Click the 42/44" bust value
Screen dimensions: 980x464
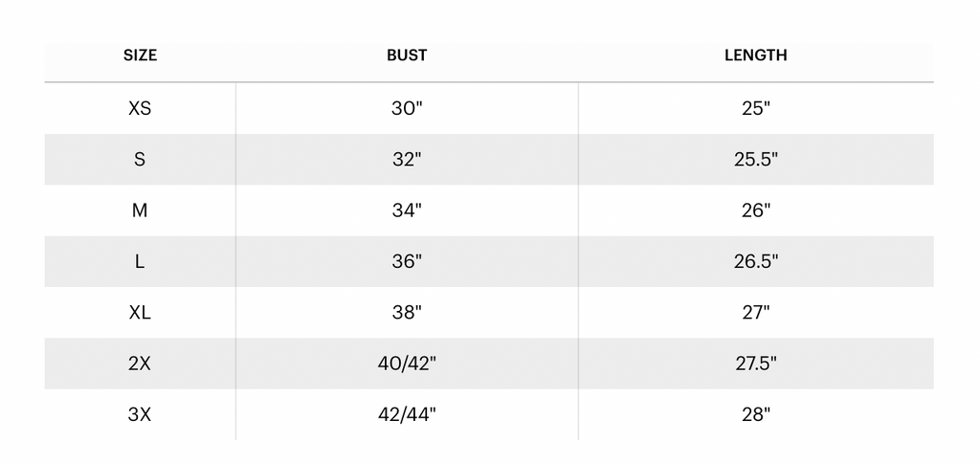coord(407,414)
